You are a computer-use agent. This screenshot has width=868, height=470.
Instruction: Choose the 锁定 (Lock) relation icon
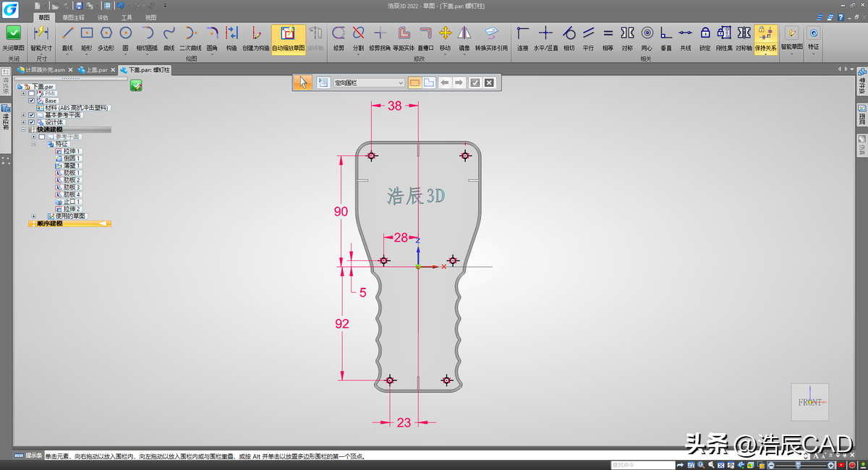click(x=705, y=33)
